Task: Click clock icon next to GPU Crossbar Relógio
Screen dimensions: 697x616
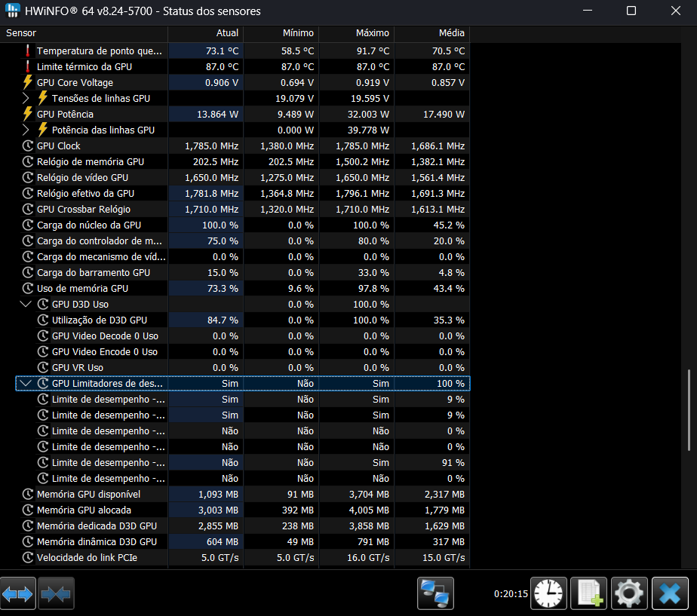Action: [28, 209]
